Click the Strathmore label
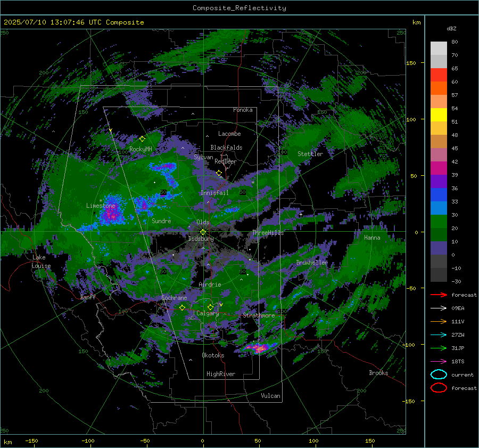479x448 pixels. pyautogui.click(x=259, y=315)
